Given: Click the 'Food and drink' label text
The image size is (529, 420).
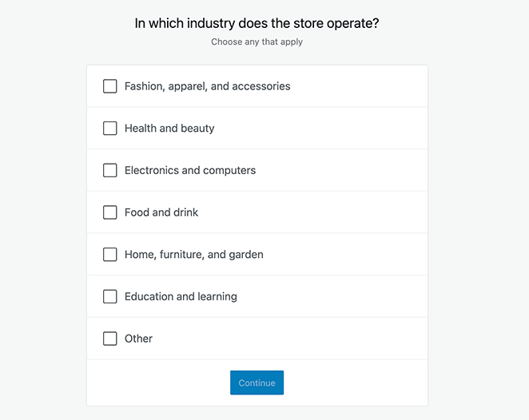Looking at the screenshot, I should [x=161, y=212].
